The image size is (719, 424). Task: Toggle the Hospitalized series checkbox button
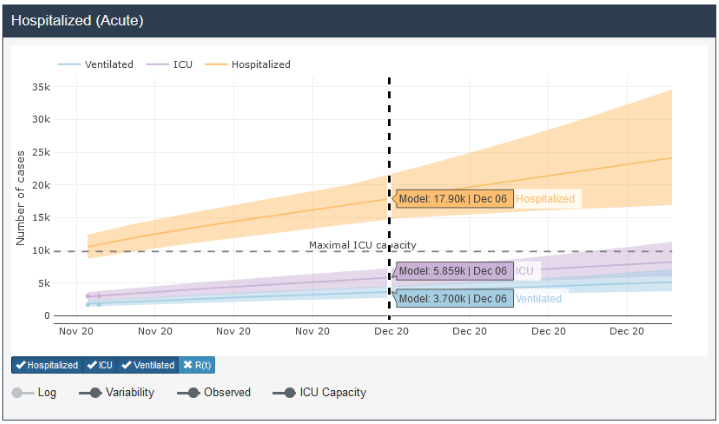(x=47, y=365)
